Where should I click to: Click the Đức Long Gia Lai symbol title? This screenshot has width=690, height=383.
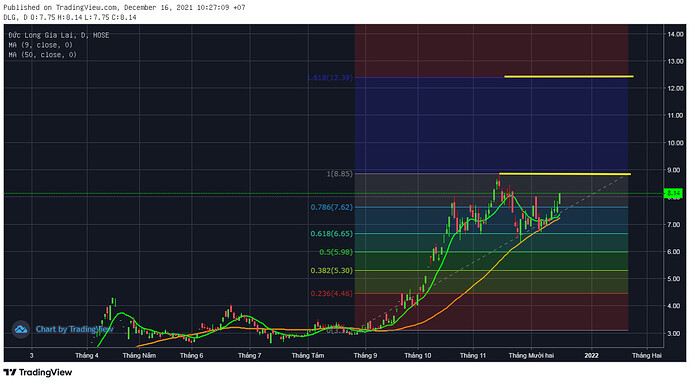(x=59, y=35)
